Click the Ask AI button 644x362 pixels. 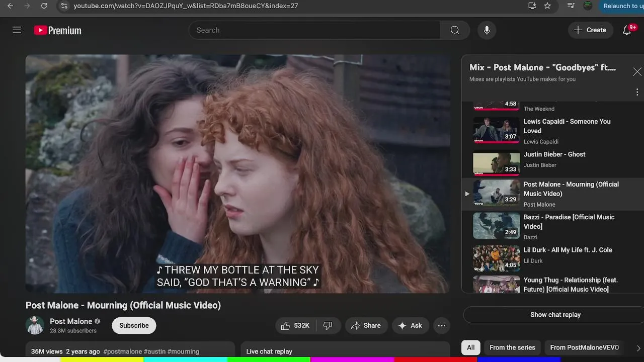point(410,326)
